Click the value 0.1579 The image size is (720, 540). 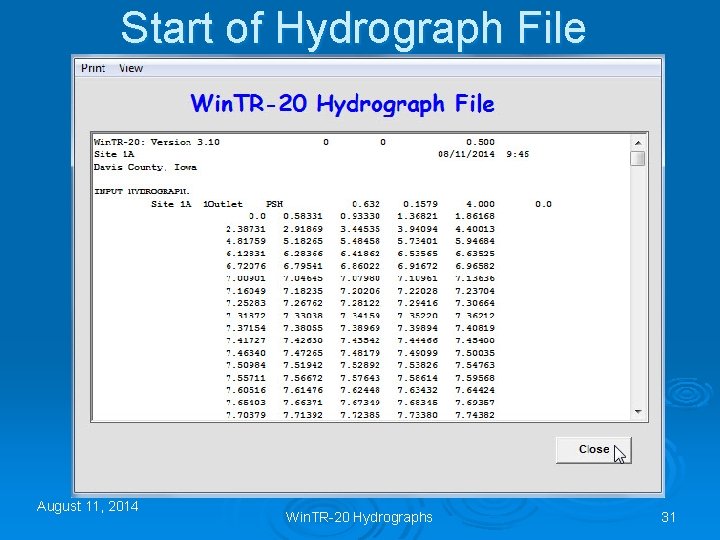420,204
